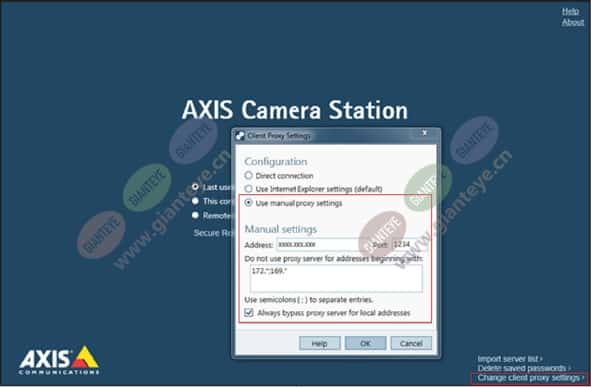Viewport: 591px width, 387px height.
Task: Select the Direct connection option
Action: tap(248, 176)
